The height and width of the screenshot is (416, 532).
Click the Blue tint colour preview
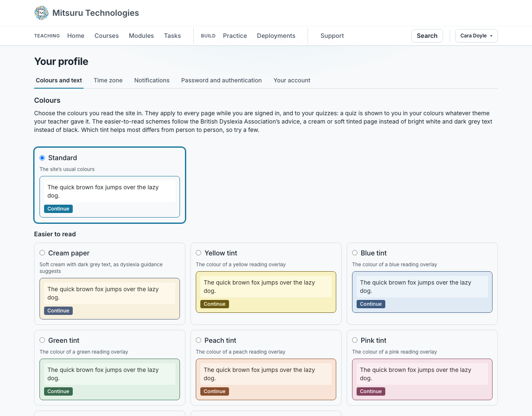[422, 292]
